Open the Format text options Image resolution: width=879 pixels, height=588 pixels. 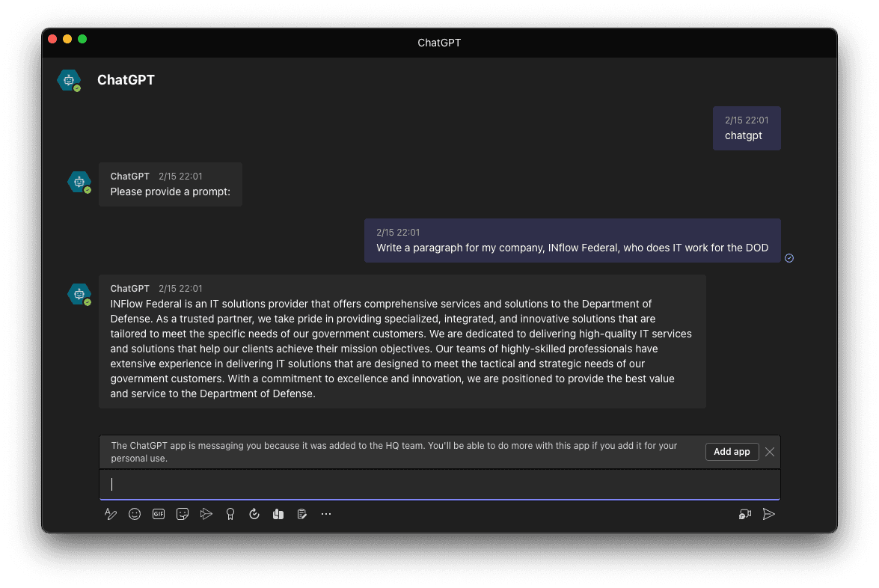pyautogui.click(x=111, y=514)
